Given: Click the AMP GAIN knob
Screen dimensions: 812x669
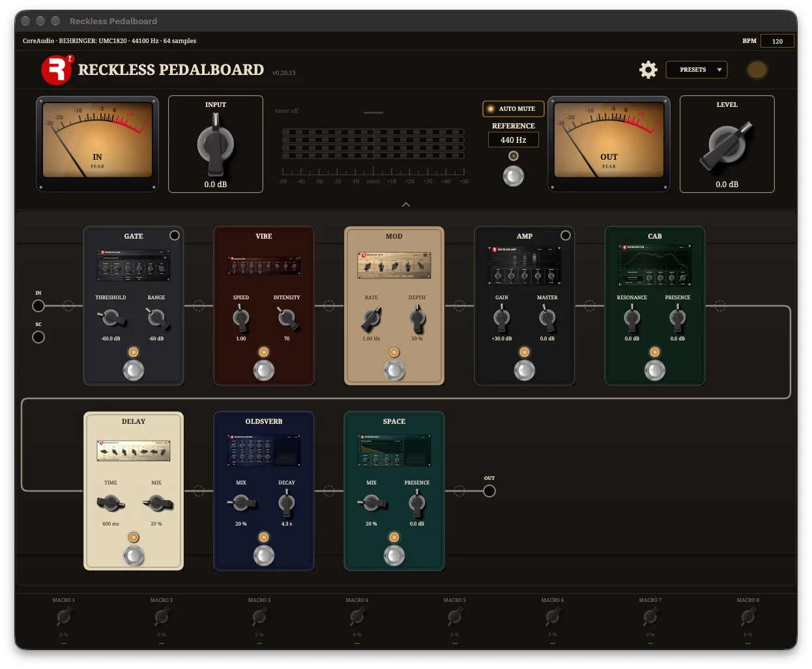Looking at the screenshot, I should (x=502, y=318).
